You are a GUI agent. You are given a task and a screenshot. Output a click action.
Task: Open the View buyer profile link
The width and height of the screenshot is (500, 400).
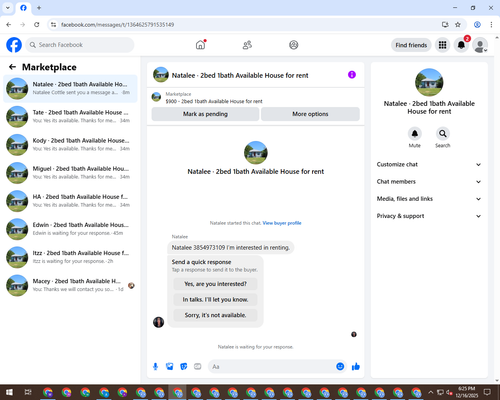(x=282, y=223)
